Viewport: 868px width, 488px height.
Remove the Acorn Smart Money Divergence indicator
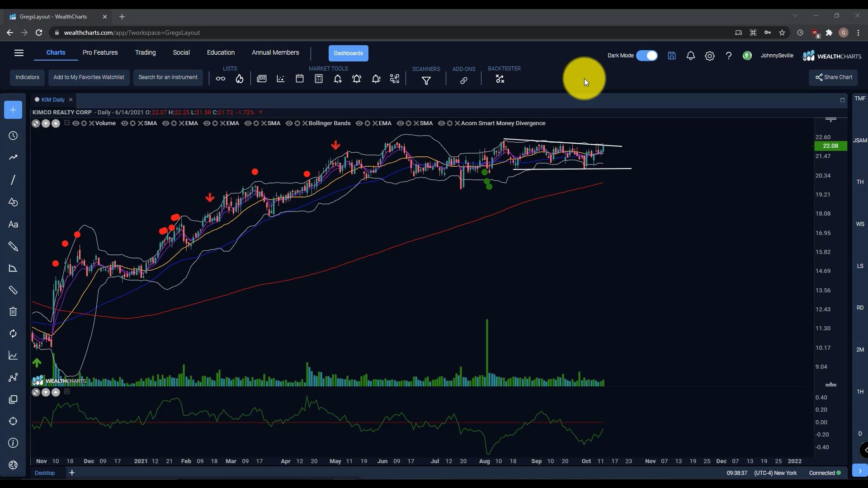click(458, 123)
